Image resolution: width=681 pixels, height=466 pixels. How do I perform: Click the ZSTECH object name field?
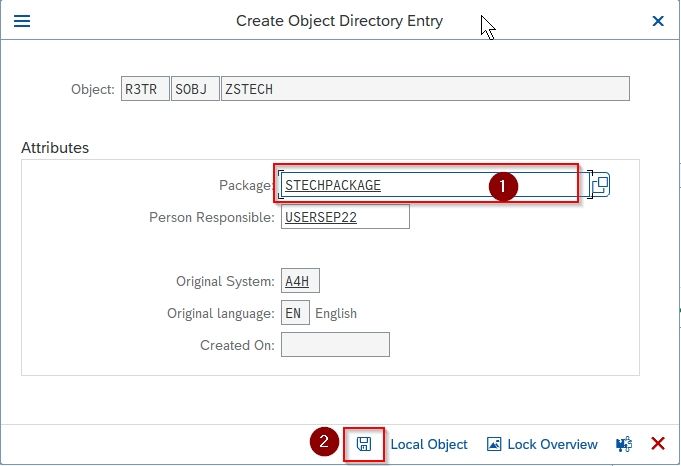(425, 89)
